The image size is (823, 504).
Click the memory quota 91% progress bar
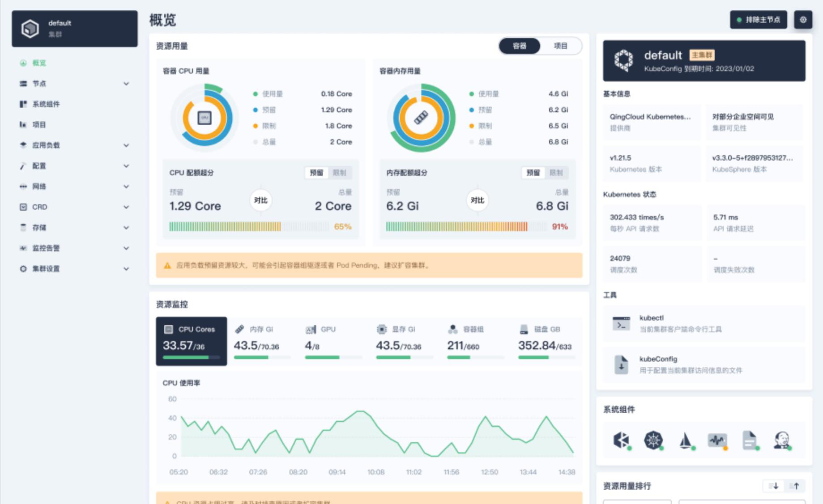pyautogui.click(x=466, y=227)
